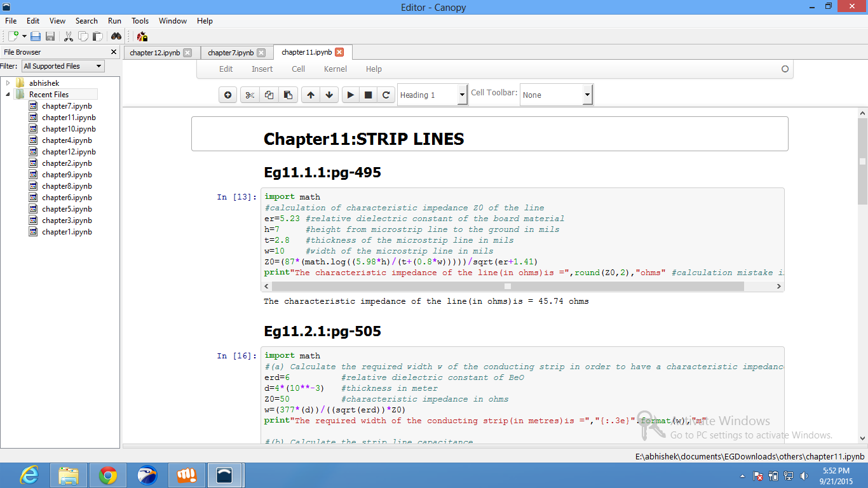The height and width of the screenshot is (488, 868).
Task: Open chapter10.ipynb from Recent Files
Action: 69,129
